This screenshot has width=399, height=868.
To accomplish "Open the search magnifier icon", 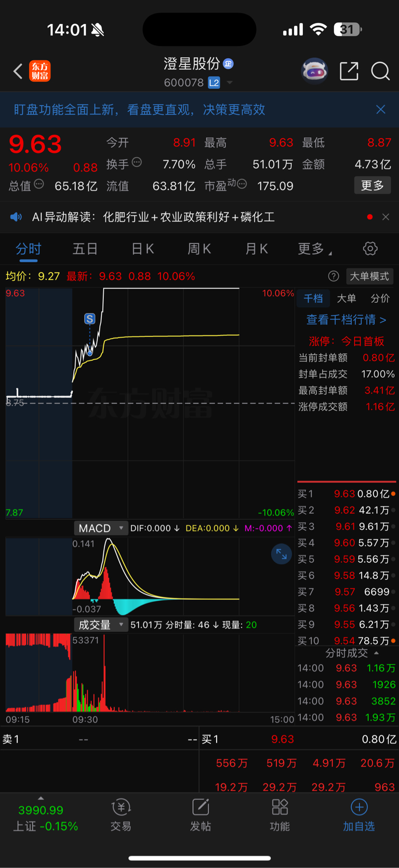I will [x=380, y=71].
